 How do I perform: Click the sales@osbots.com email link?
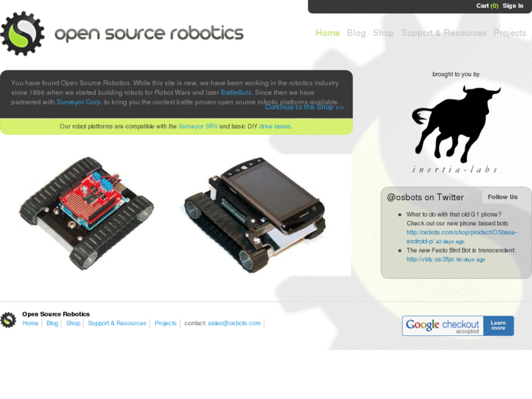pyautogui.click(x=234, y=324)
